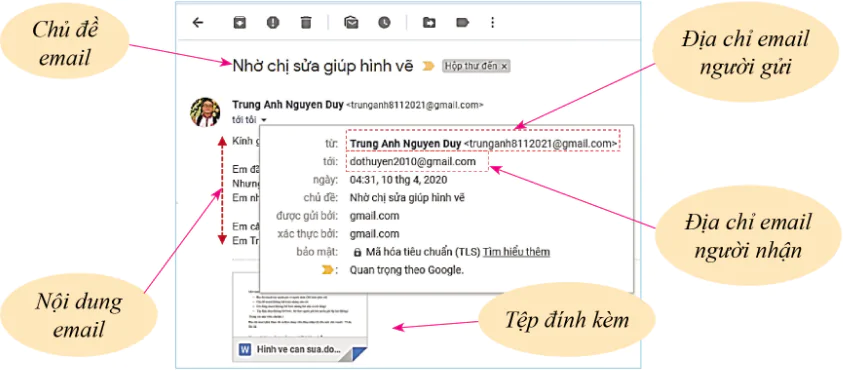Click Mã hóa tiêu chuẩn (TLS) text
Viewport: 843px width, 371px height.
point(423,252)
